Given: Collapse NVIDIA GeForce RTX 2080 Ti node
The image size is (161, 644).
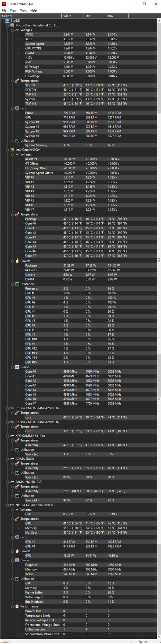Looking at the screenshot, I should click(x=8, y=505).
